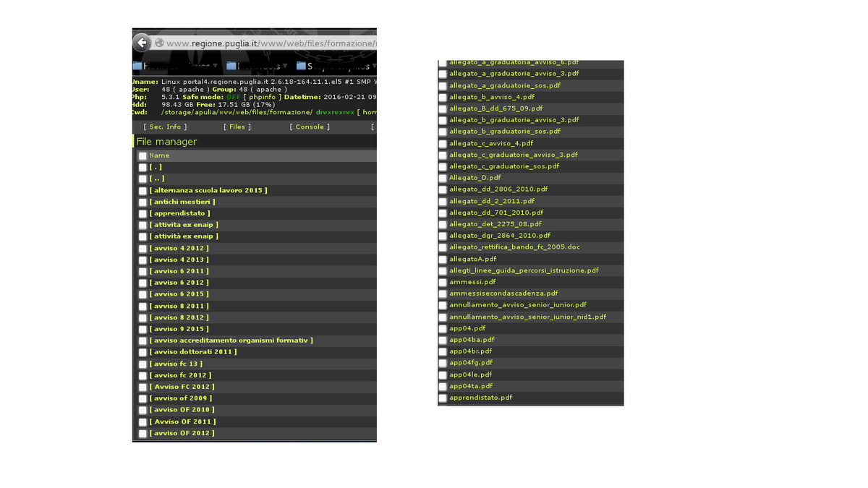Sort file list by Name column header
Viewport: 868px width, 488px height.
pyautogui.click(x=159, y=155)
